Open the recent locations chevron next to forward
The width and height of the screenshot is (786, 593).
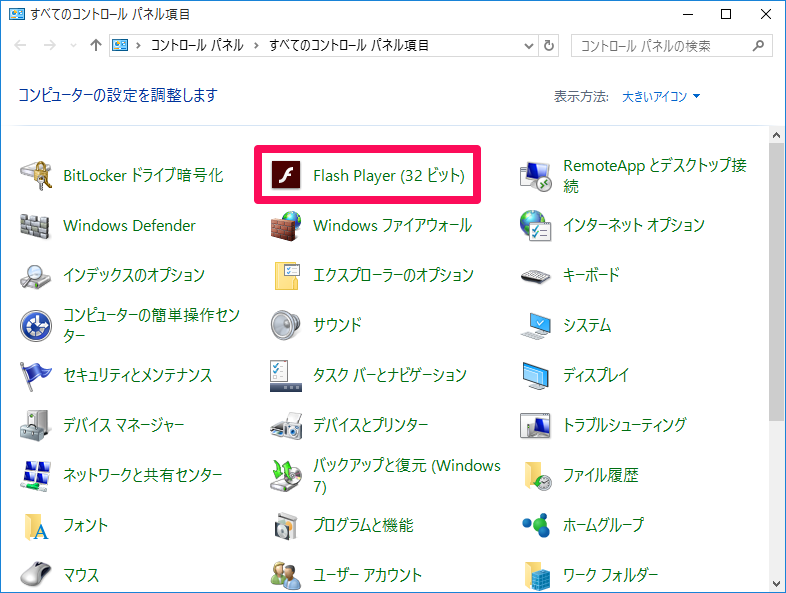point(74,45)
